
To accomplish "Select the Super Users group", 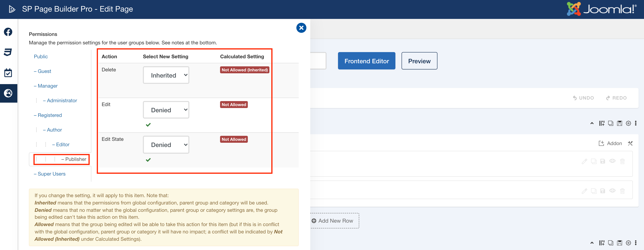I will 51,174.
